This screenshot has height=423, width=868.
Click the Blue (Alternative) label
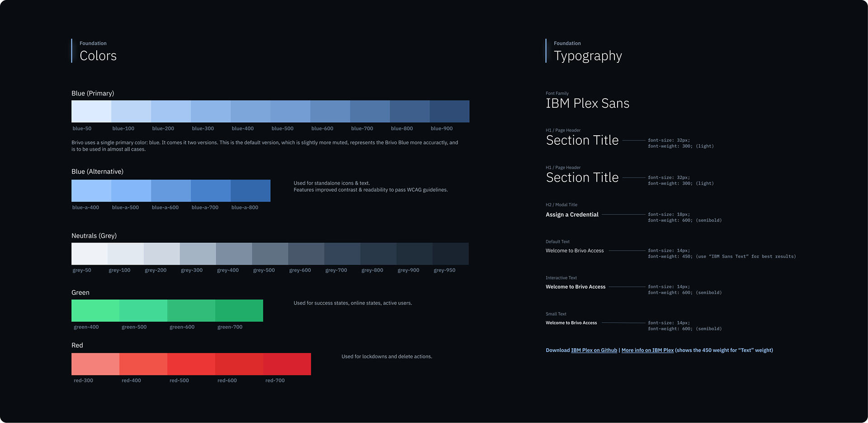tap(97, 171)
